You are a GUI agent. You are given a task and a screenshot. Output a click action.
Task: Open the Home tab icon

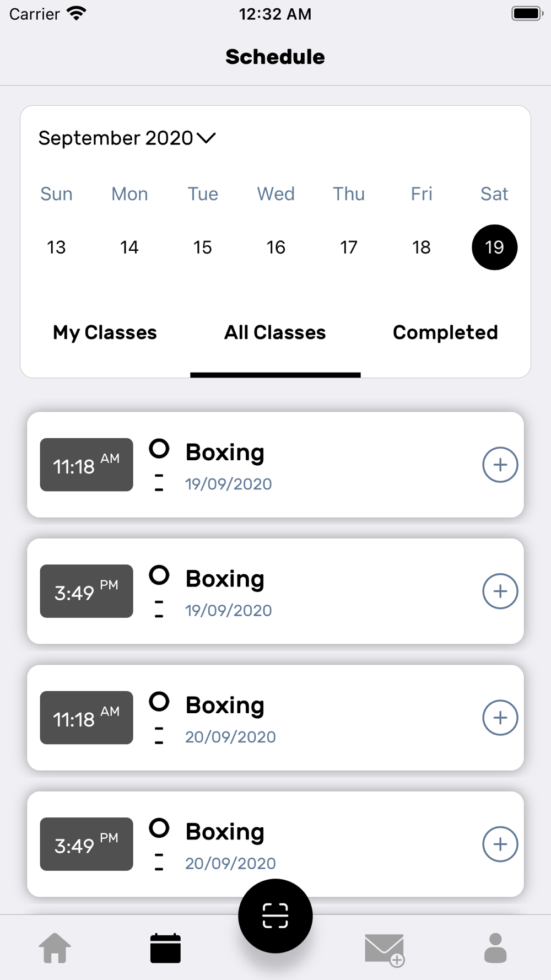coord(55,948)
